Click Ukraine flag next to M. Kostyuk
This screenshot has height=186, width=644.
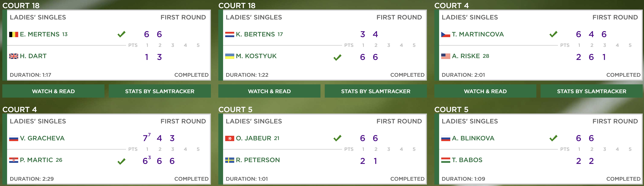point(229,56)
